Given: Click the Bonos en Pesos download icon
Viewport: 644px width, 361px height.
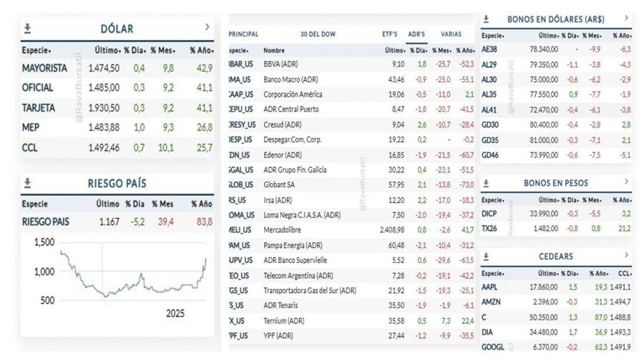Looking at the screenshot, I should (x=487, y=184).
